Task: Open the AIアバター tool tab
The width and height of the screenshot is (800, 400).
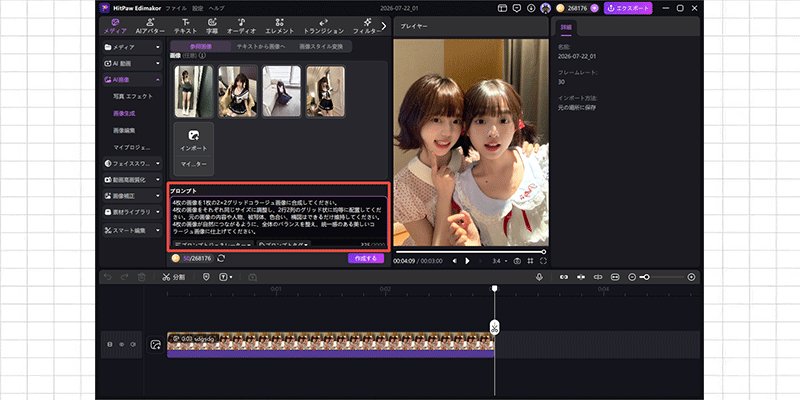Action: [x=150, y=26]
